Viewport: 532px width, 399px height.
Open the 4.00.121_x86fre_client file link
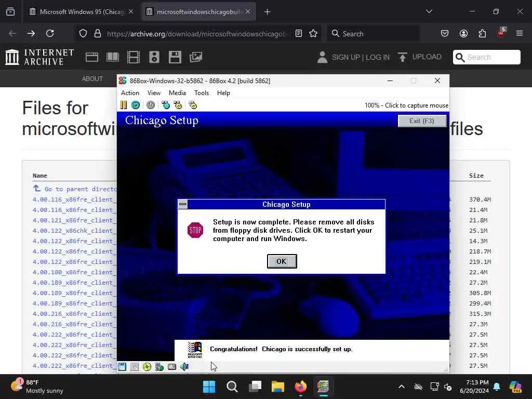tap(75, 220)
